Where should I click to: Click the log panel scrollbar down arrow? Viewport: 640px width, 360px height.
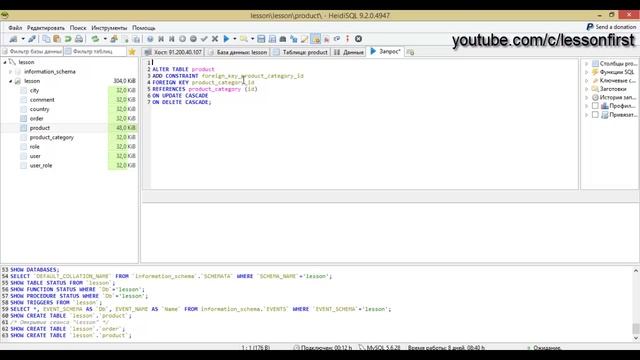pos(636,338)
